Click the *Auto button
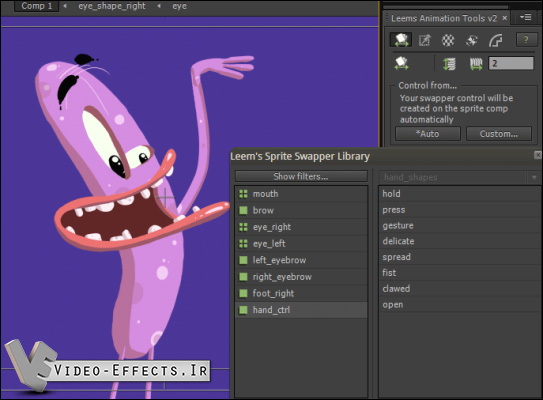The image size is (543, 400). (428, 134)
